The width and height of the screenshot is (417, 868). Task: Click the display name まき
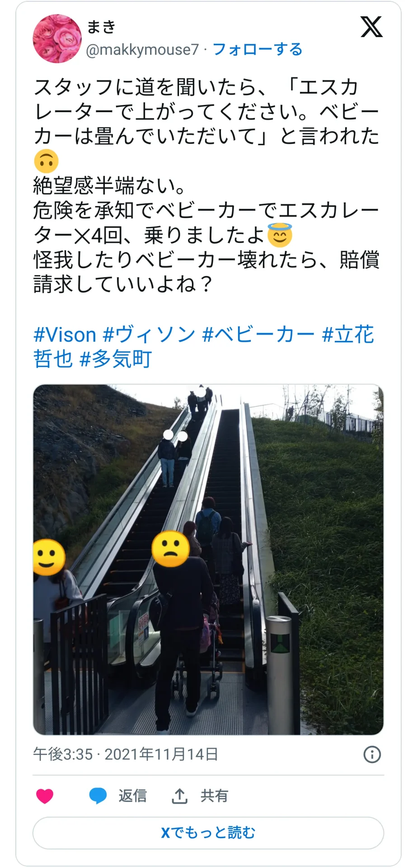point(101,27)
